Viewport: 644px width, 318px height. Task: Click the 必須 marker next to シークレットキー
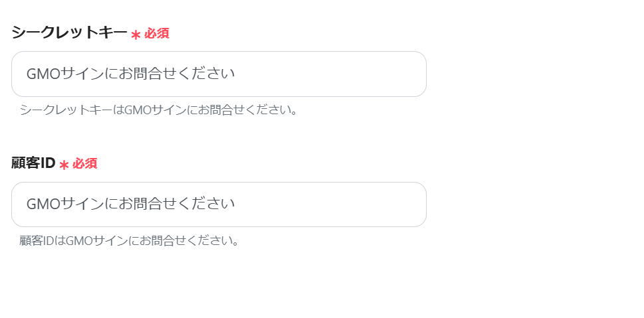coord(157,33)
